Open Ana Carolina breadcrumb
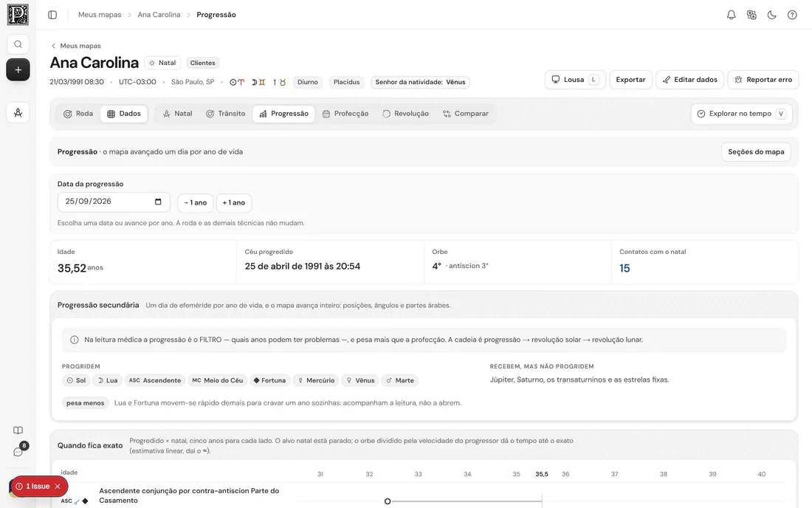Image resolution: width=812 pixels, height=508 pixels. point(159,15)
